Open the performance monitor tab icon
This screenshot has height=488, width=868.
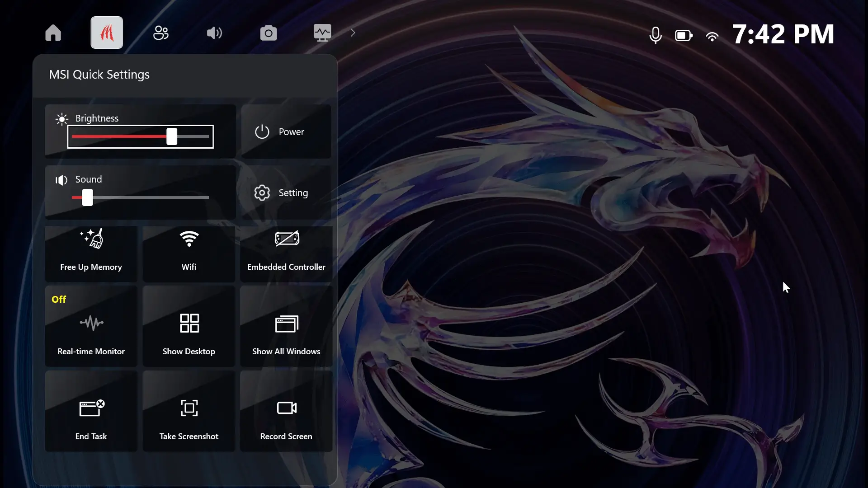[x=322, y=33]
